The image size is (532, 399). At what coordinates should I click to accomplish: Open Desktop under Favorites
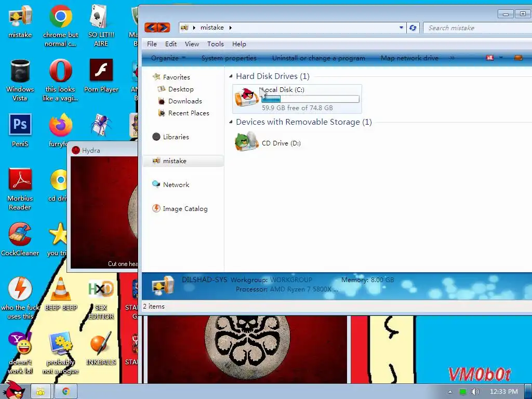click(x=180, y=89)
